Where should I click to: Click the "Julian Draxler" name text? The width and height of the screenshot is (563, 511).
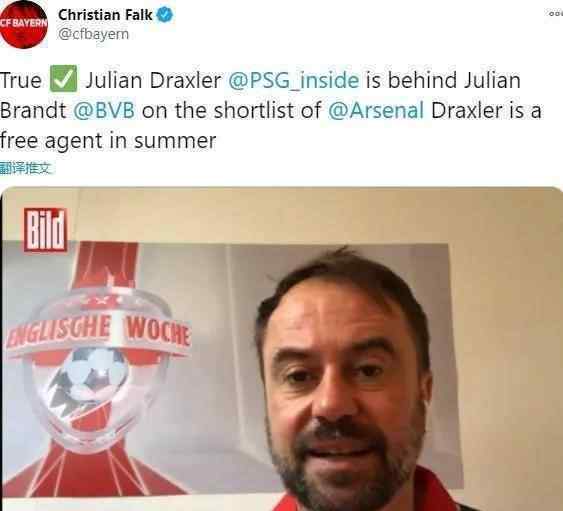coord(153,80)
